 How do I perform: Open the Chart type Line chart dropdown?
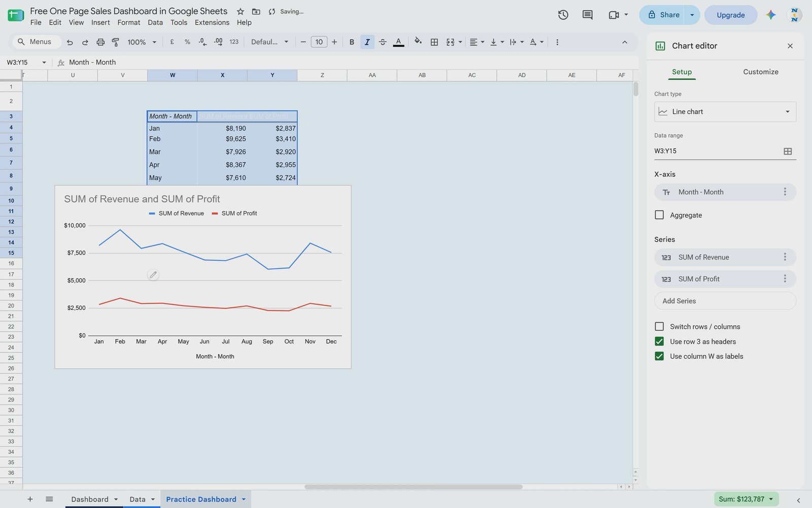click(x=725, y=112)
